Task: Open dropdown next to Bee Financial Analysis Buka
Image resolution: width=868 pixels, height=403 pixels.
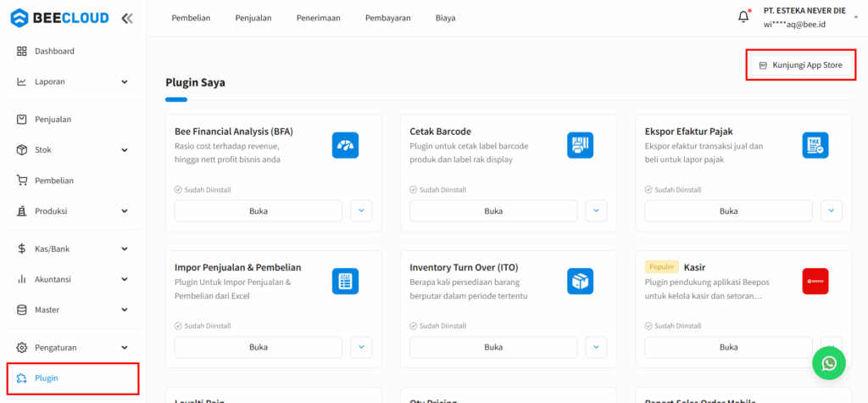Action: (x=361, y=211)
